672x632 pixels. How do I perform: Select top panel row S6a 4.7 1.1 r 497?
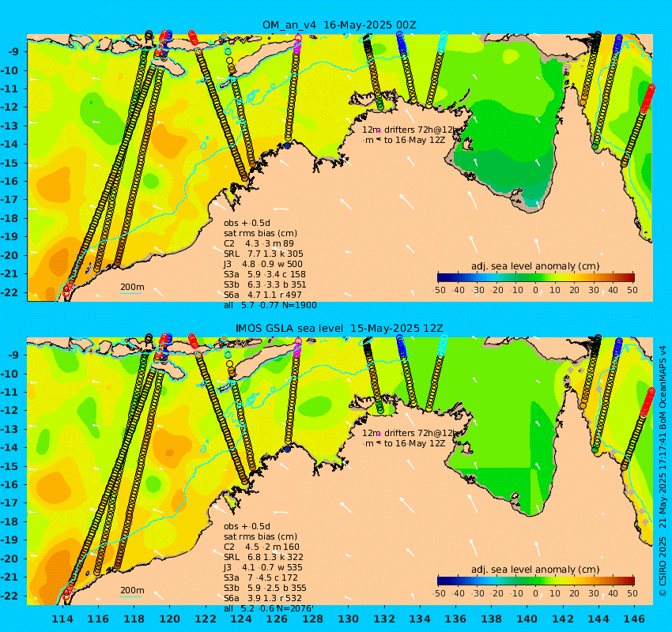(262, 295)
